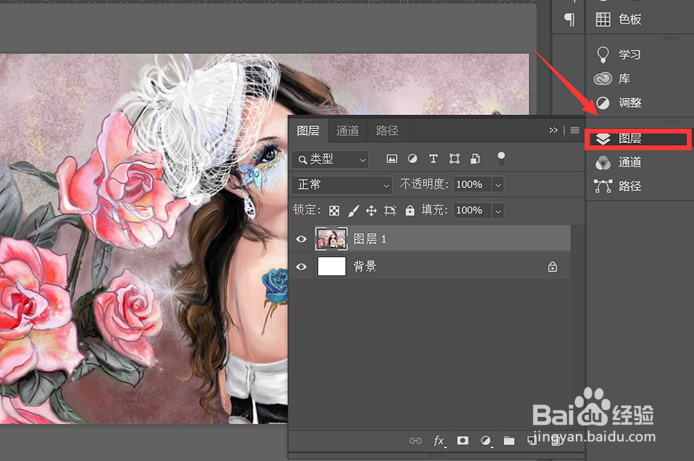
Task: Filter for adjustment layers
Action: coord(413,159)
